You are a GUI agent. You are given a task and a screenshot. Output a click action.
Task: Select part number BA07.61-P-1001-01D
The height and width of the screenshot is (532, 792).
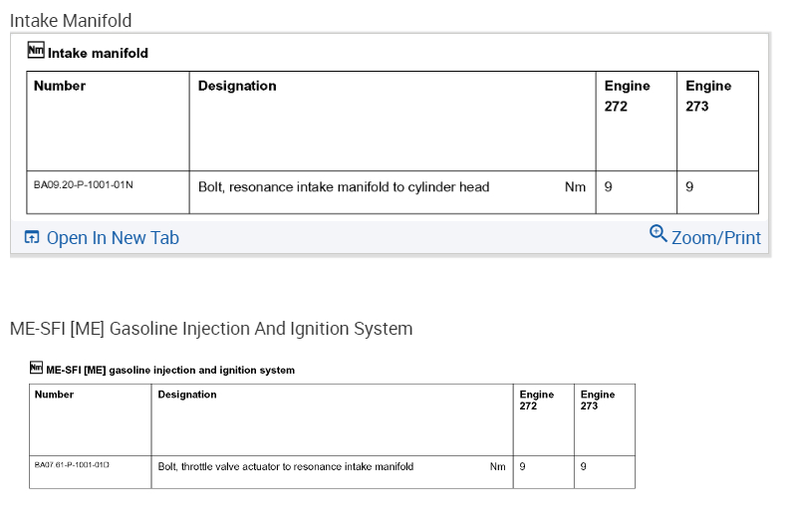click(x=72, y=465)
